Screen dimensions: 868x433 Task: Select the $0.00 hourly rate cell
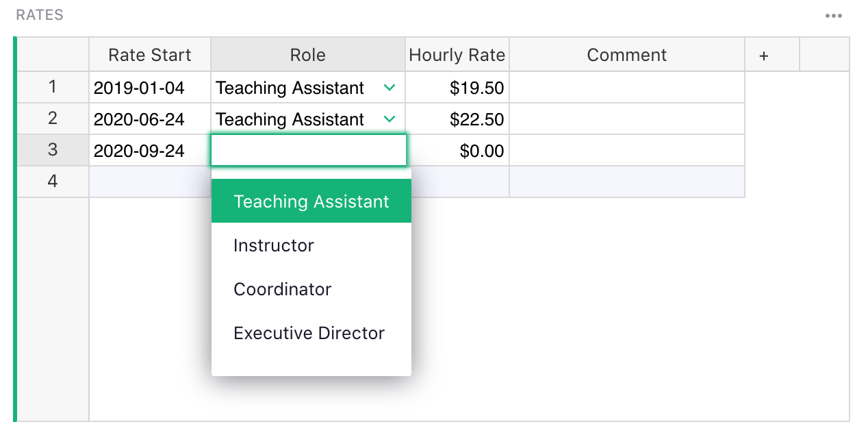(x=457, y=150)
